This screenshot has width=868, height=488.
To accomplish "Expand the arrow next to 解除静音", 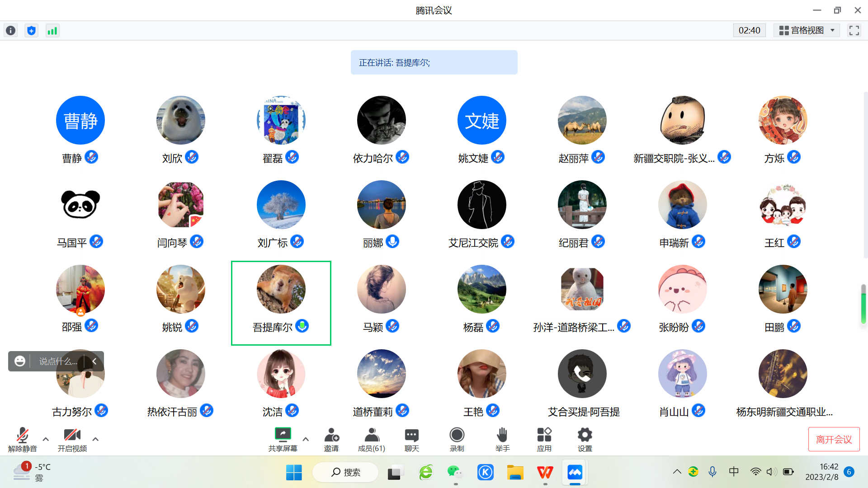I will click(x=46, y=439).
